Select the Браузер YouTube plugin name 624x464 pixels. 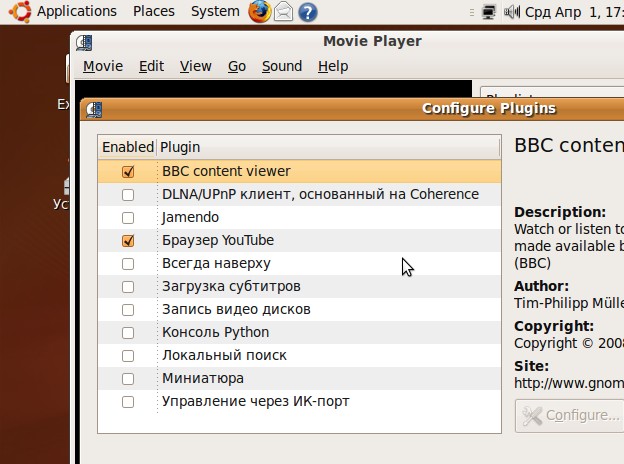[218, 240]
